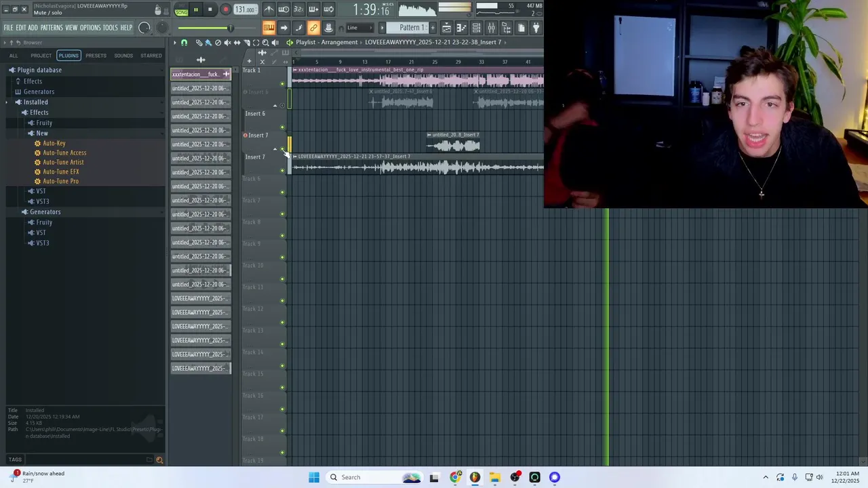
Task: Select the playlist Mute tool
Action: coord(227,43)
